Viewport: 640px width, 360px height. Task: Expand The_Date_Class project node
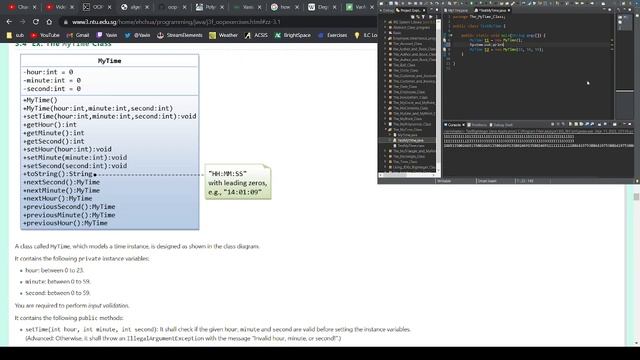pyautogui.click(x=385, y=87)
